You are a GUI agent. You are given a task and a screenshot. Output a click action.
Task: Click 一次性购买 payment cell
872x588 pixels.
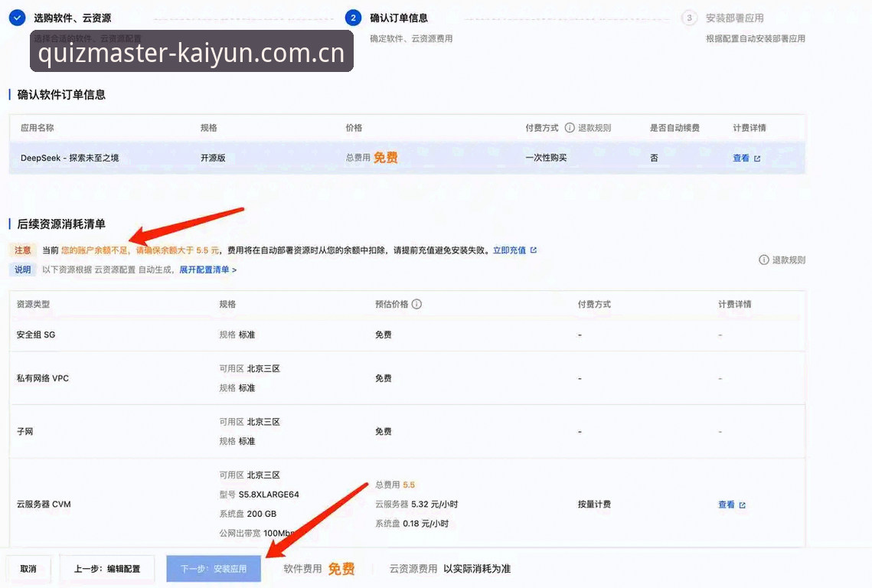pos(546,158)
